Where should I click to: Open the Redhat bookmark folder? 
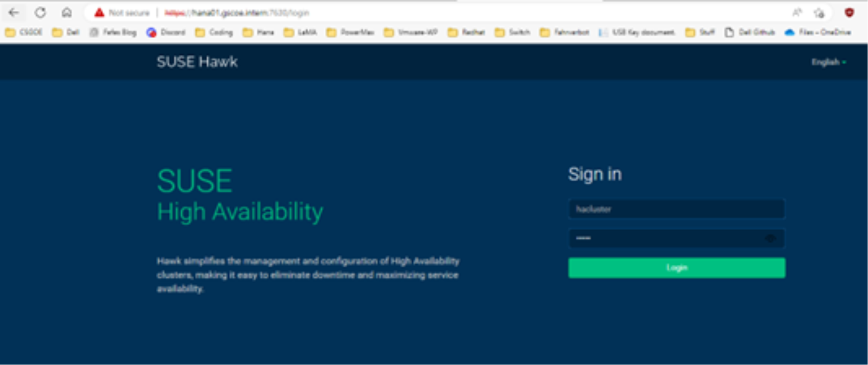click(466, 32)
